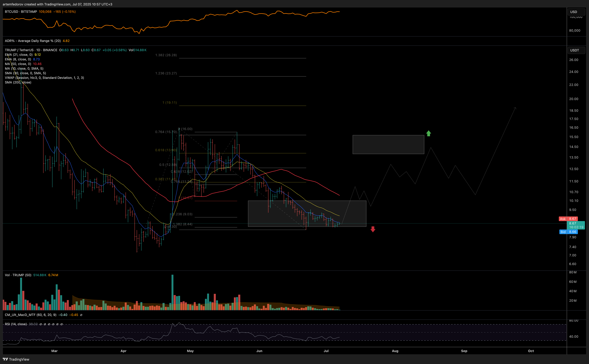Image resolution: width=589 pixels, height=364 pixels.
Task: Click the Fib label 0.5 (12.59)
Action: pos(168,165)
